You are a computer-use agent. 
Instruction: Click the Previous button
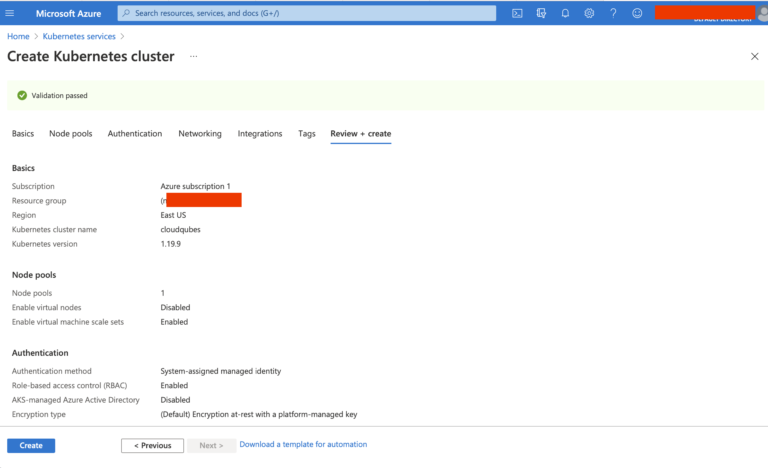(152, 445)
